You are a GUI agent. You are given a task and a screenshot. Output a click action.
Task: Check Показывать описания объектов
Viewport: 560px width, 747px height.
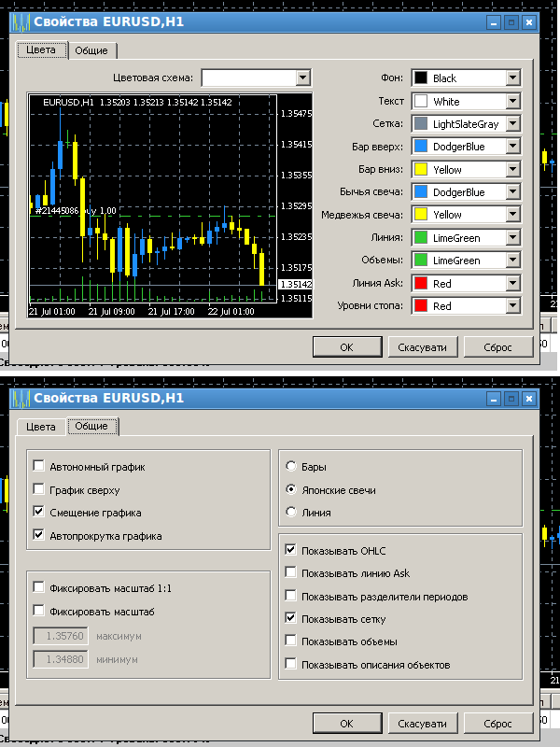click(290, 663)
